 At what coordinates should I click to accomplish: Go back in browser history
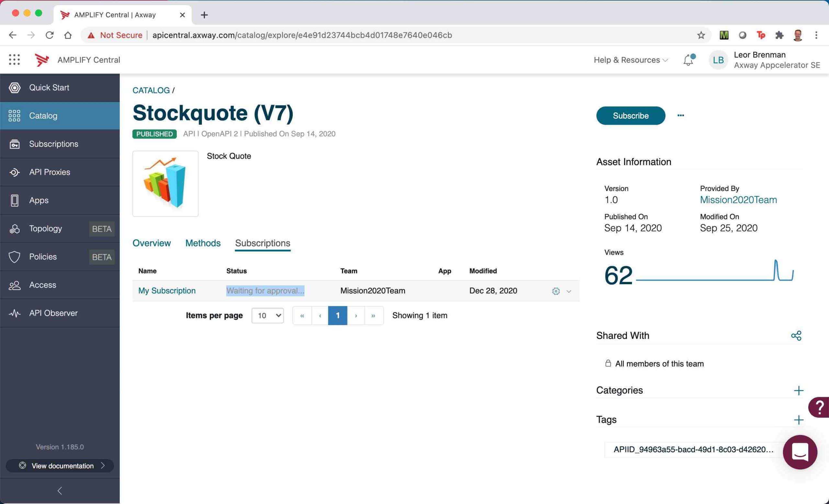(x=12, y=35)
